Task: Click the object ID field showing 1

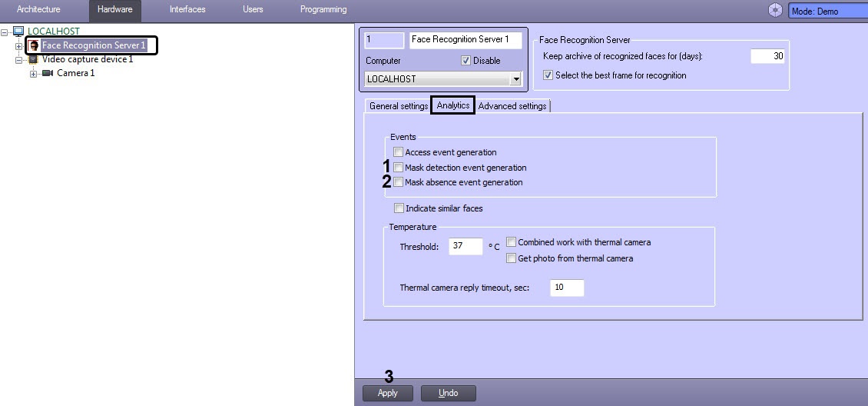Action: pos(384,40)
